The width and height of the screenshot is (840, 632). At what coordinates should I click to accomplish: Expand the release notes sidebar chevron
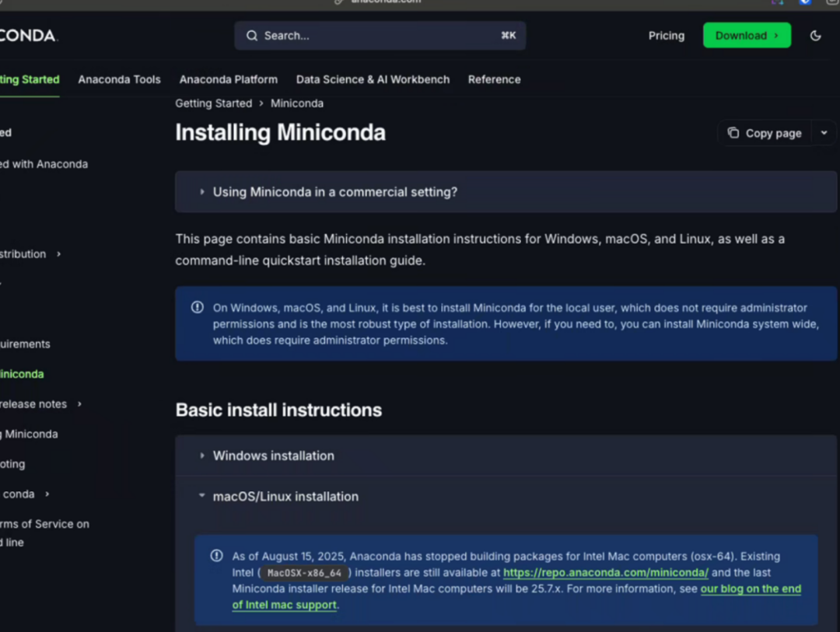point(79,404)
